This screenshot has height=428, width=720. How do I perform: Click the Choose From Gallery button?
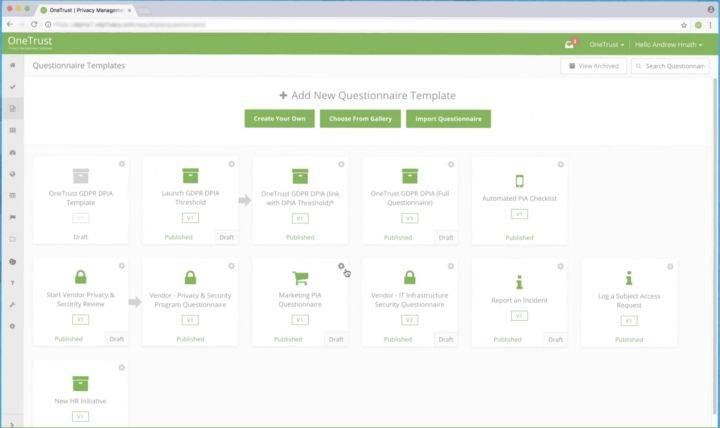(x=360, y=118)
